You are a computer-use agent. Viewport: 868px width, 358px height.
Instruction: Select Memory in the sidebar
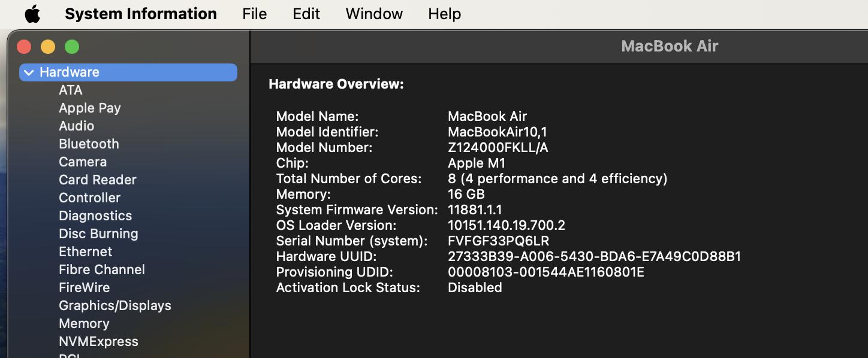(84, 323)
